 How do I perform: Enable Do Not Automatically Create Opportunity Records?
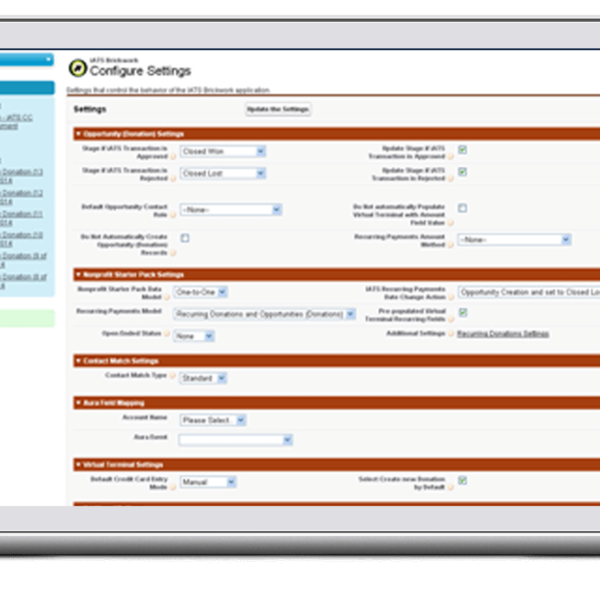185,238
